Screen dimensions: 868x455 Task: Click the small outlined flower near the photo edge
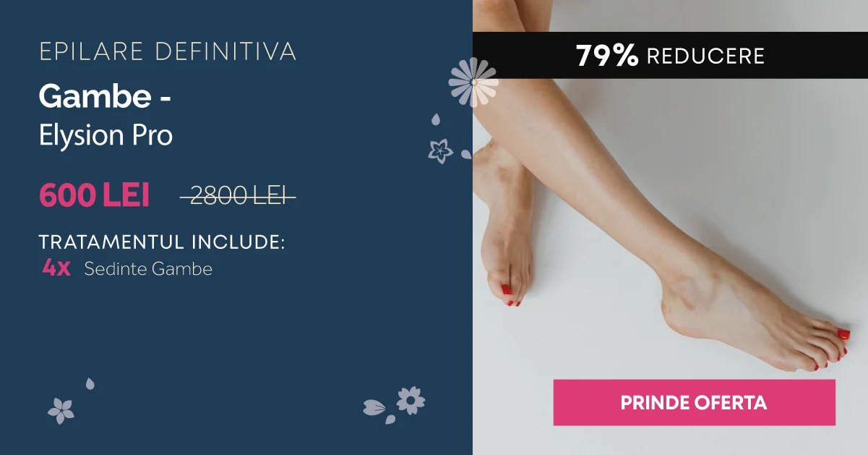tap(440, 150)
